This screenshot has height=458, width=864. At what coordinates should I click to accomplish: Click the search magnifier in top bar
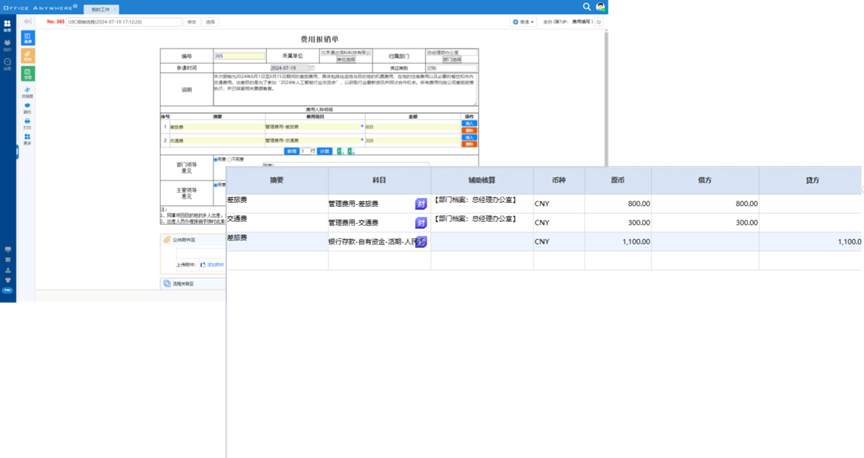click(x=587, y=7)
